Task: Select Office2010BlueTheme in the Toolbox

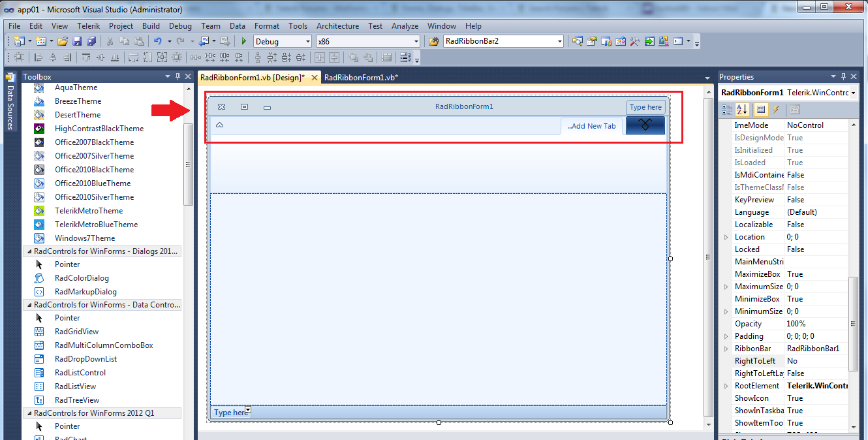Action: click(x=93, y=183)
